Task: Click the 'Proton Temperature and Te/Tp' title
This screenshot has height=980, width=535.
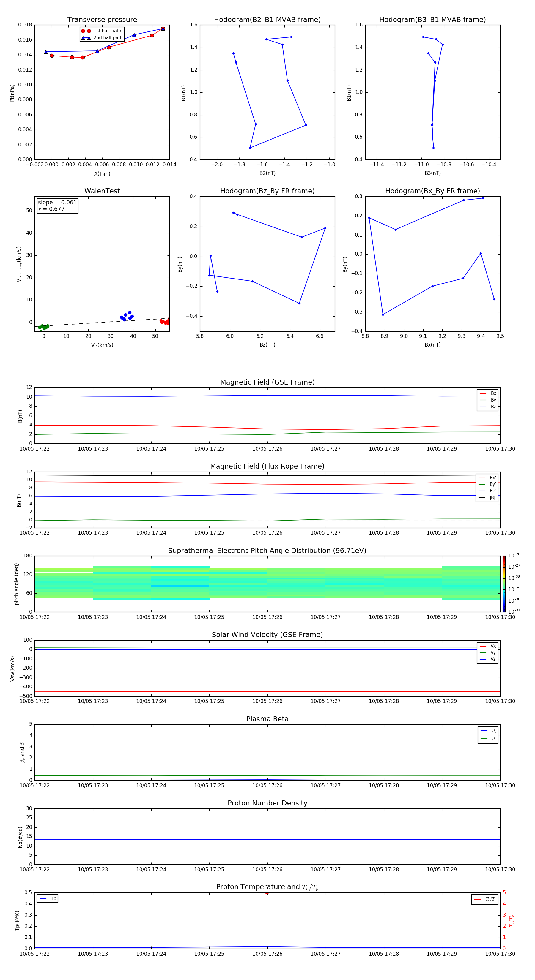Action: point(267,887)
